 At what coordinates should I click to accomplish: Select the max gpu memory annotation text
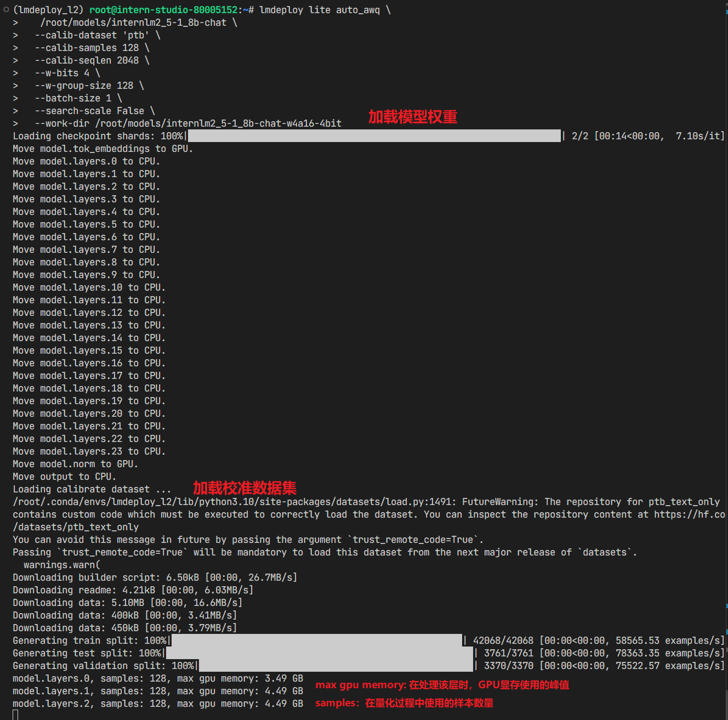click(443, 685)
